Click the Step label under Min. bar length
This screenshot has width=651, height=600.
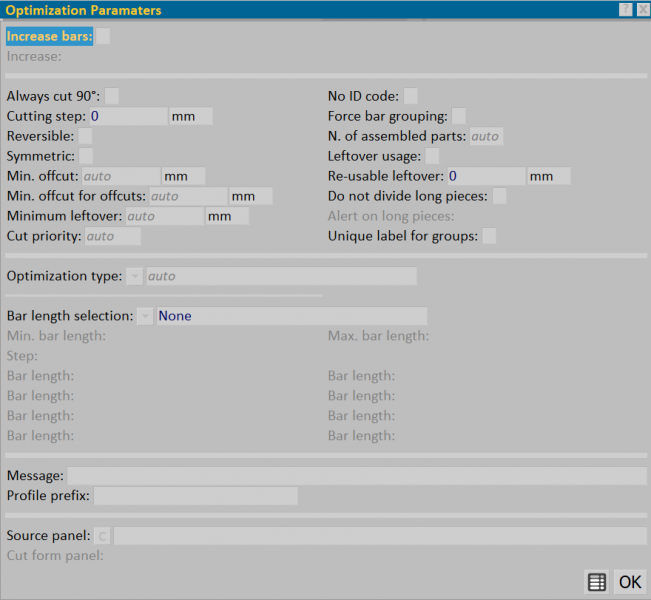pyautogui.click(x=22, y=356)
